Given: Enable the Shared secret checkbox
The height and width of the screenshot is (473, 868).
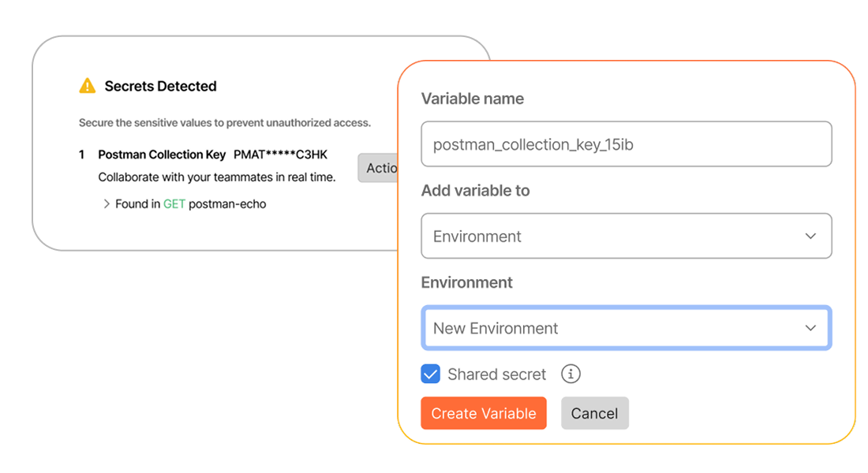Looking at the screenshot, I should point(431,374).
